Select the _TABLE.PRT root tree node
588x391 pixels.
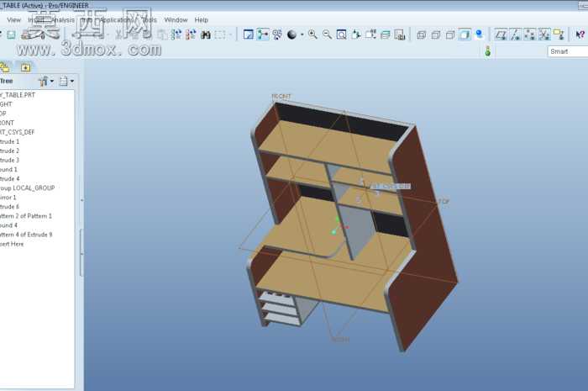coord(18,95)
